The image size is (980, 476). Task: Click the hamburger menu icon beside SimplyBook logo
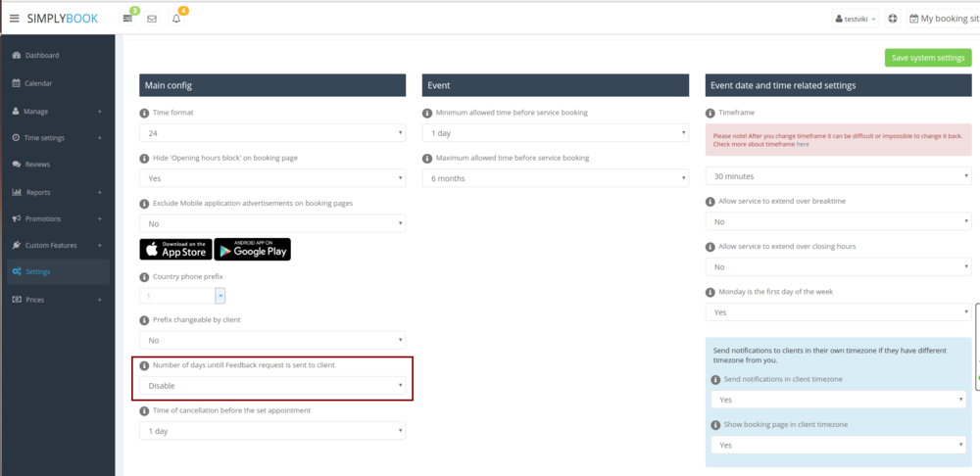pyautogui.click(x=14, y=19)
